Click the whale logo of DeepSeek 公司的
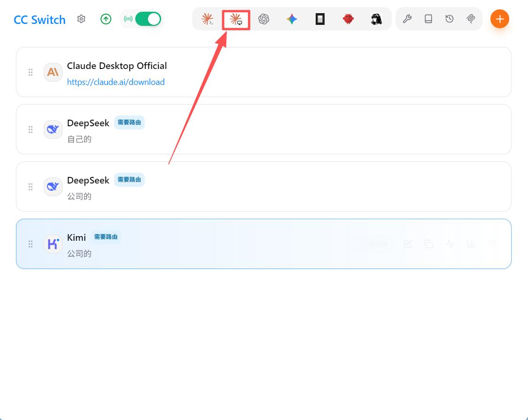 (53, 186)
